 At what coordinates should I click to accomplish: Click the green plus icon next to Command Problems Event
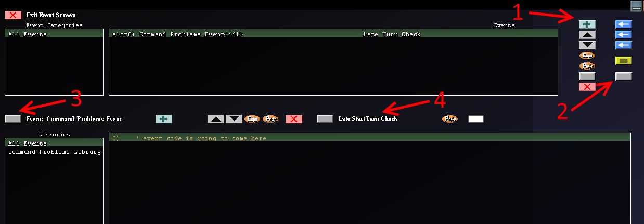163,119
